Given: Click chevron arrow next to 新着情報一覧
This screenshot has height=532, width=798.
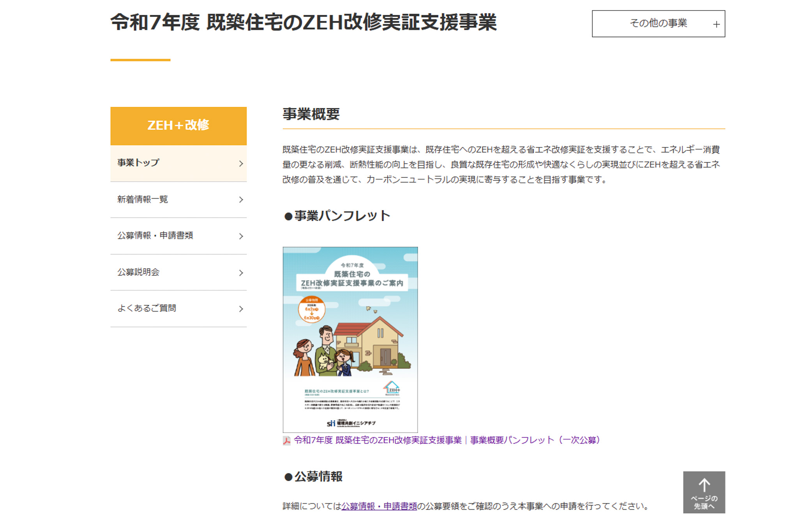Looking at the screenshot, I should pyautogui.click(x=241, y=200).
